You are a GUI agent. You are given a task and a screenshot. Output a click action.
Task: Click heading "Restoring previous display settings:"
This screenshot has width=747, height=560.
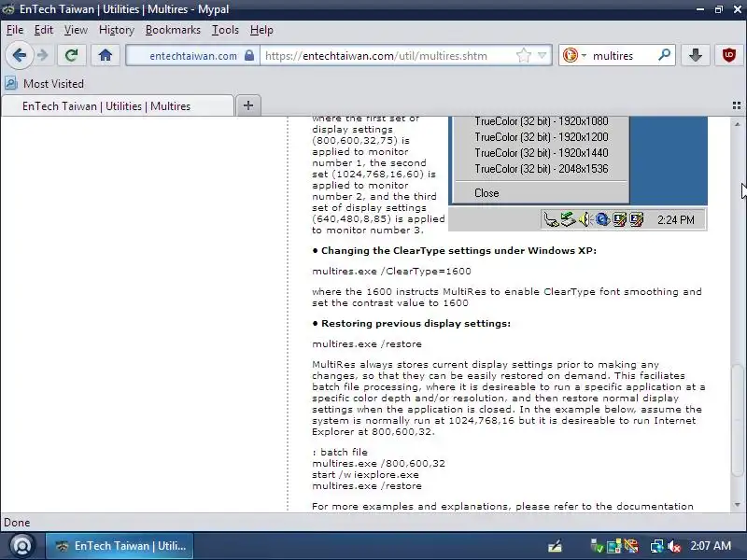tap(416, 324)
